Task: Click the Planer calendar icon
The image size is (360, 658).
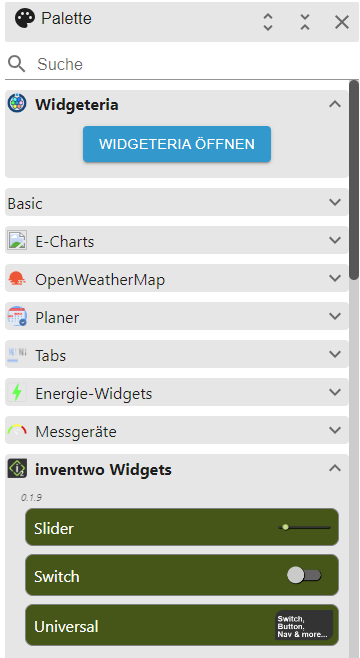Action: pos(17,316)
